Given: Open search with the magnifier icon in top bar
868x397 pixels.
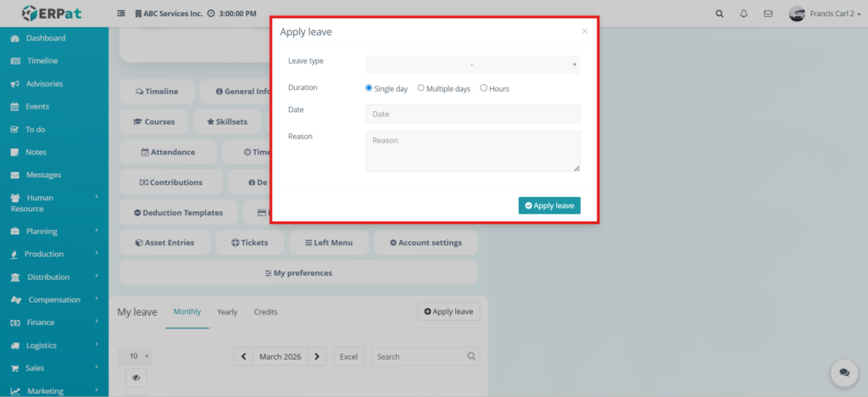Looking at the screenshot, I should pos(720,14).
